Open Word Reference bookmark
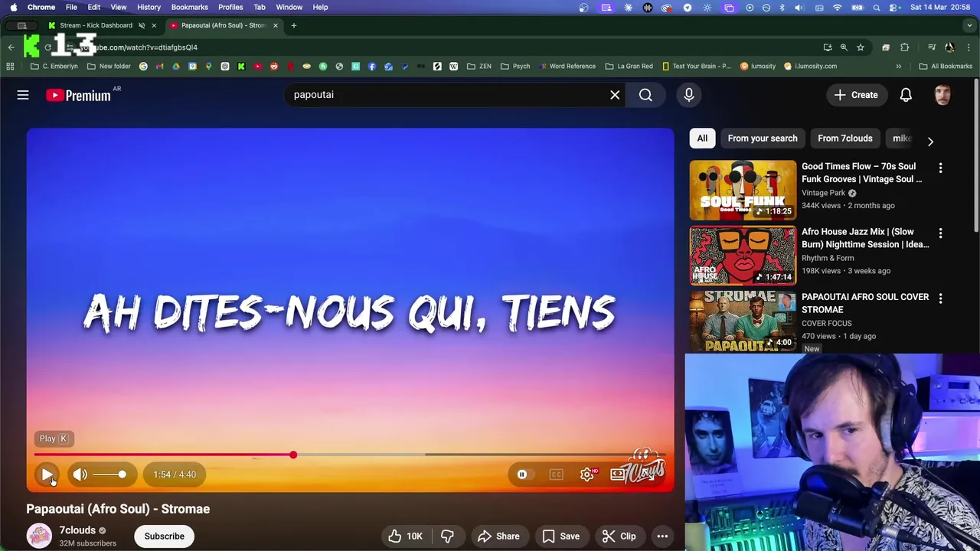 566,67
